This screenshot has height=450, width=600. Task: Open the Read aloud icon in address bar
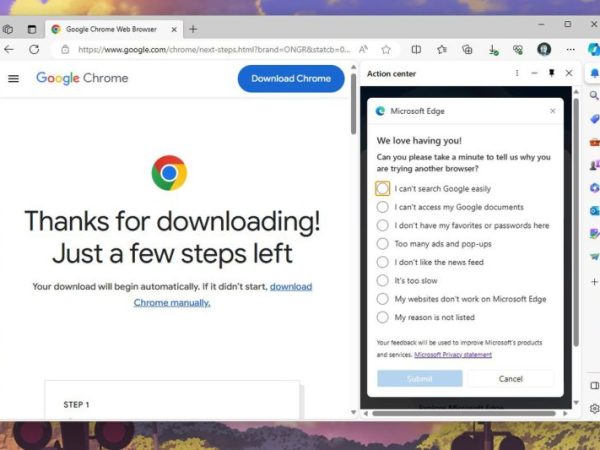click(363, 49)
